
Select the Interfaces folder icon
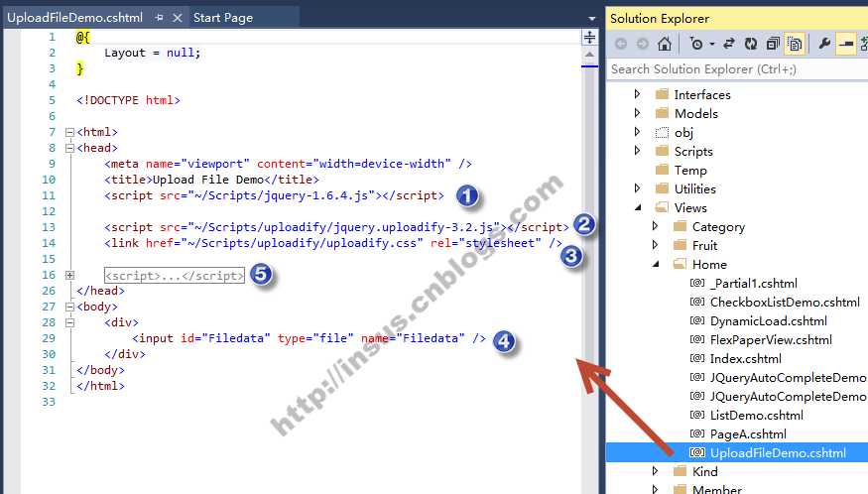(x=662, y=94)
